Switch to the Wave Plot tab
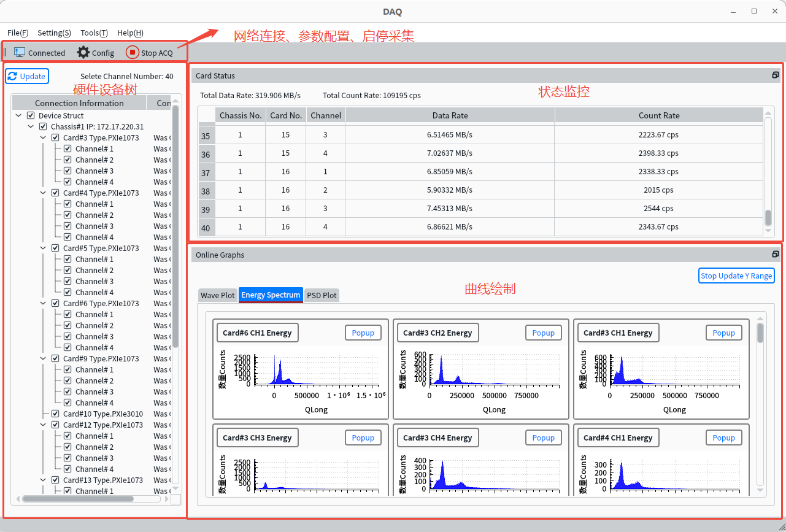The height and width of the screenshot is (532, 786). click(218, 295)
